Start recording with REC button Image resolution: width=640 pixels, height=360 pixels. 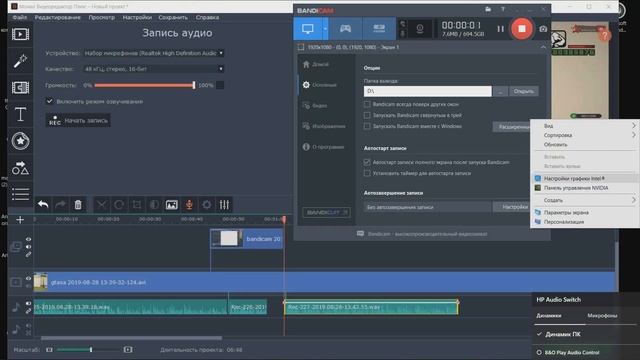coord(78,120)
